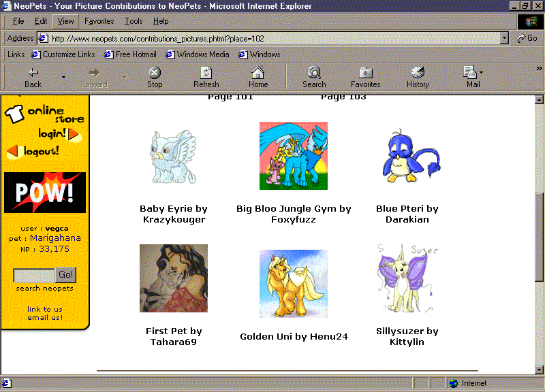Click the login arrow button in sidebar
Image resolution: width=545 pixels, height=392 pixels.
[76, 134]
